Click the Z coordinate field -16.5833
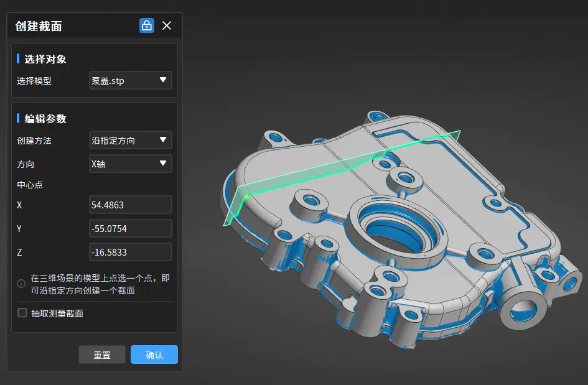588x385 pixels. tap(131, 252)
